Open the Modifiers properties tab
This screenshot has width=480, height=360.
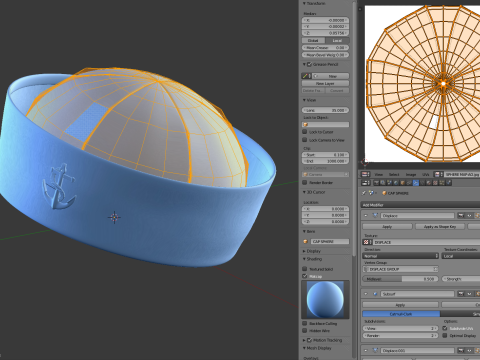[416, 183]
